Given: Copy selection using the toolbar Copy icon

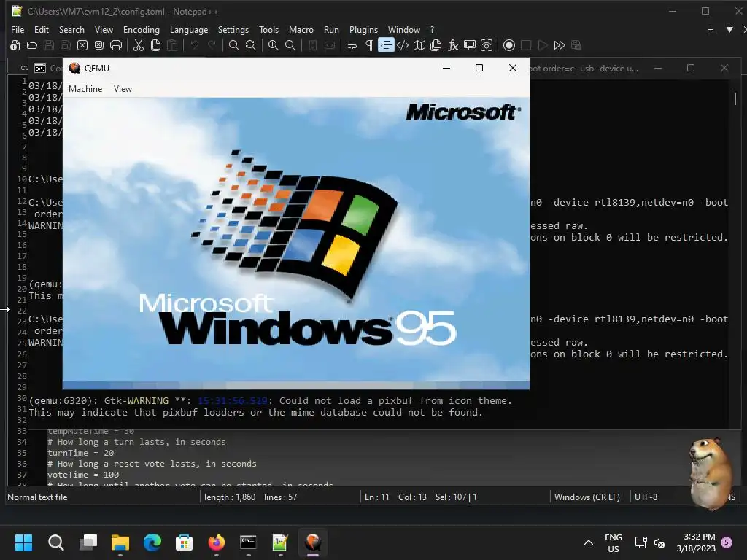Looking at the screenshot, I should [x=155, y=45].
